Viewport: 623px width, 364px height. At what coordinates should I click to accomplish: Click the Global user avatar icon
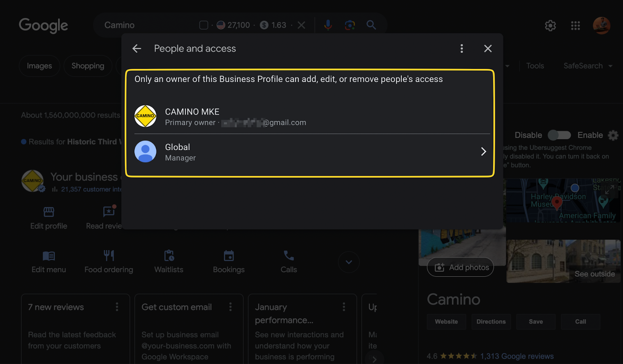point(145,152)
